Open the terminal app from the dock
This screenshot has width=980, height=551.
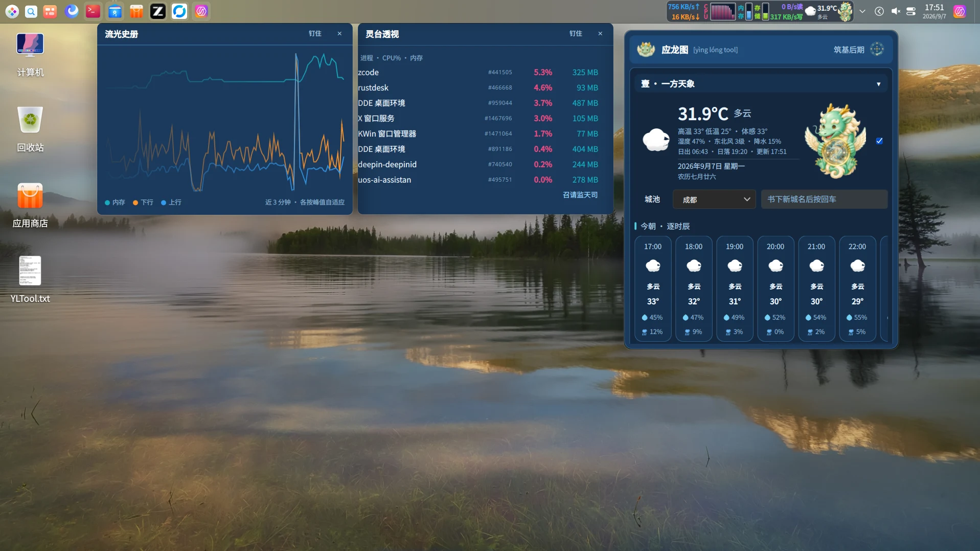[x=93, y=11]
